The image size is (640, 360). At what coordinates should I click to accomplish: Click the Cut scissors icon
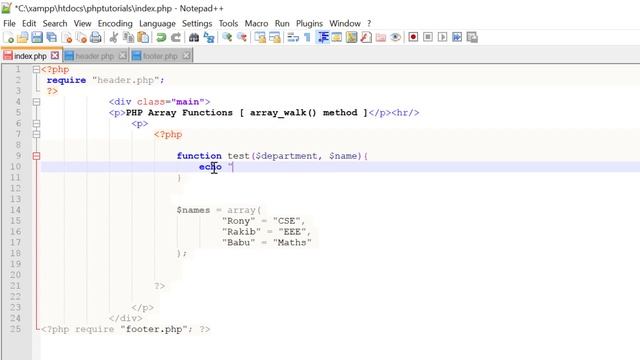pyautogui.click(x=114, y=38)
